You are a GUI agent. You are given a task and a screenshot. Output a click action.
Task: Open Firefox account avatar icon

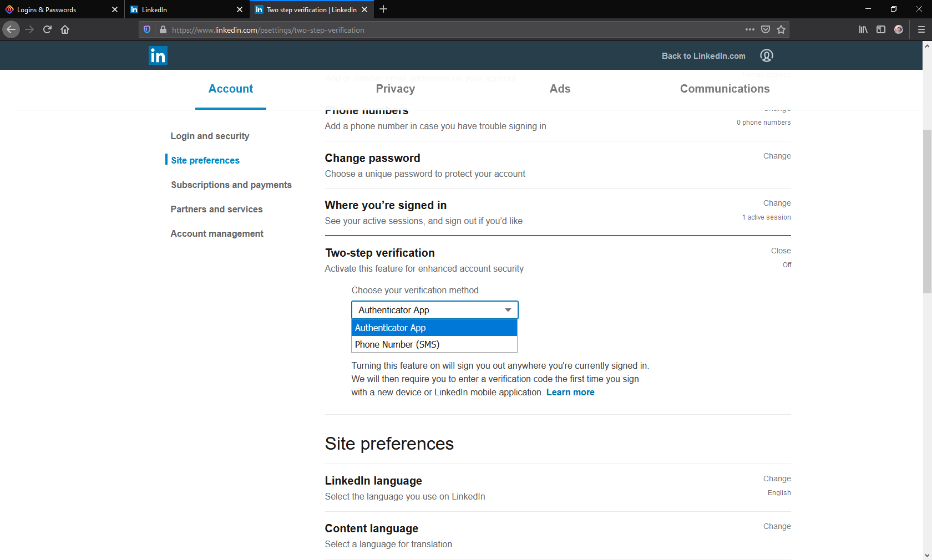(899, 29)
